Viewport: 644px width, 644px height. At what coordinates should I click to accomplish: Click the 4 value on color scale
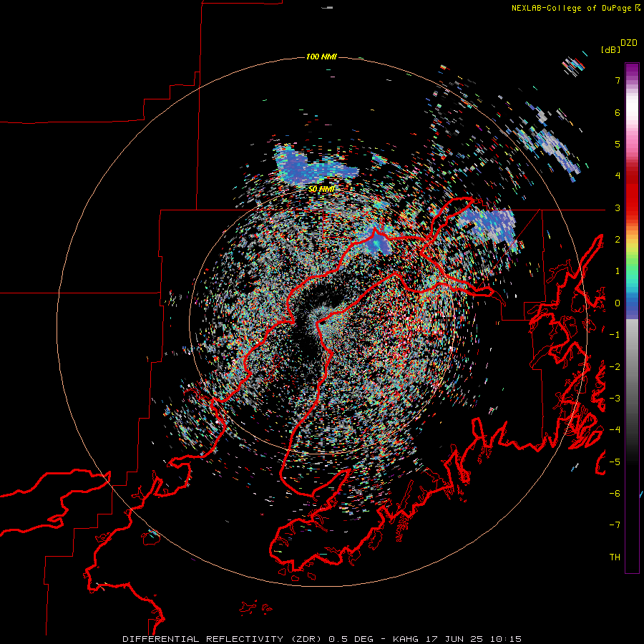click(x=618, y=176)
